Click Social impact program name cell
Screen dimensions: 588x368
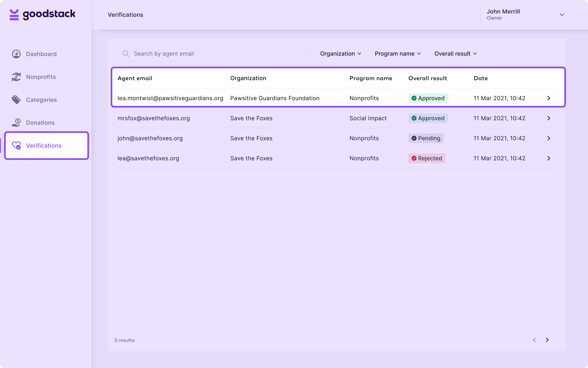(368, 118)
